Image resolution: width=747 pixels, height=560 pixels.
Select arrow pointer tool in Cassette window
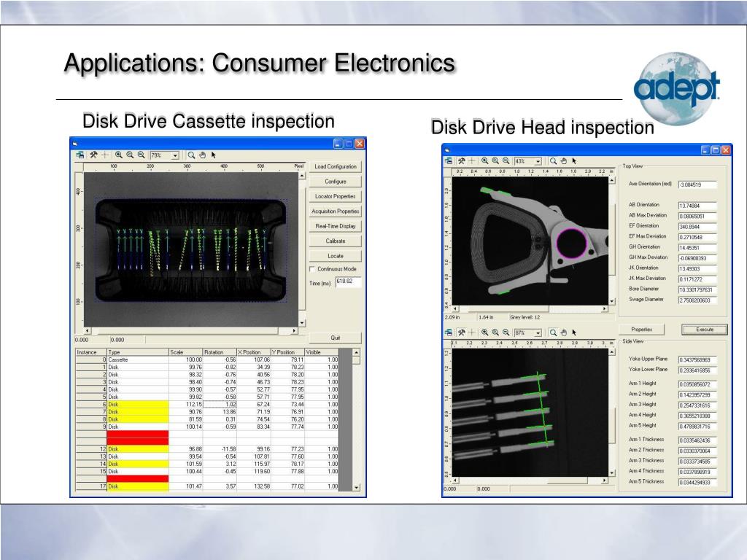(x=214, y=155)
